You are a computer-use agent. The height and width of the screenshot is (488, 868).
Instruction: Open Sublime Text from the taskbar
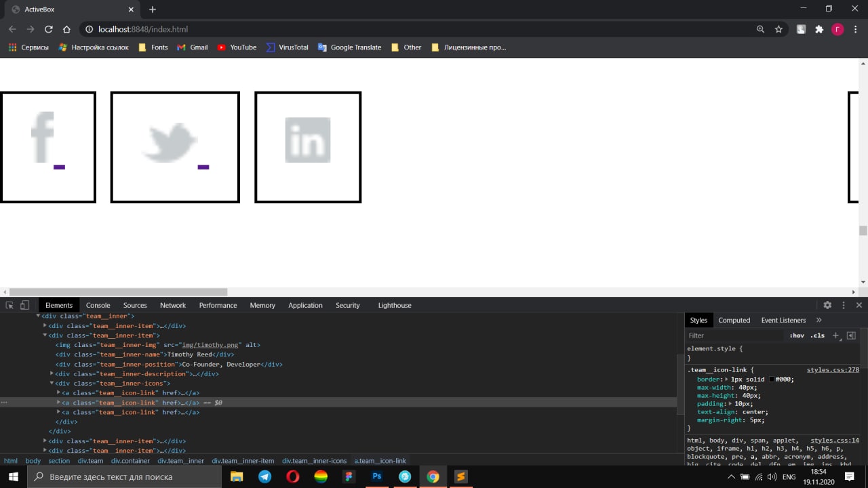(460, 476)
